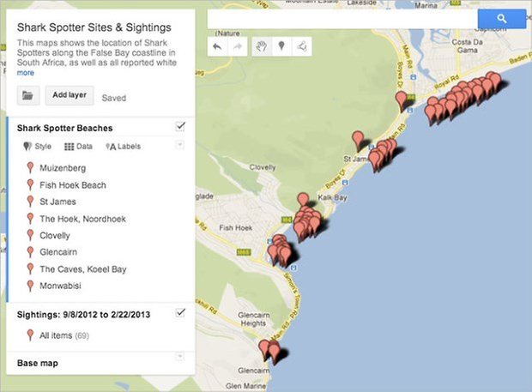Screen dimensions: 532x392
Task: Click the Muizenberg pin icon in list
Action: tap(30, 168)
